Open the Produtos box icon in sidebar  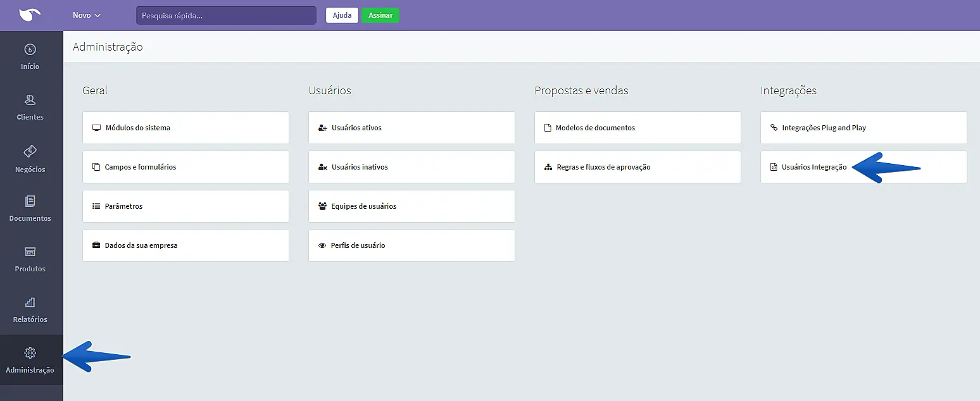(30, 252)
